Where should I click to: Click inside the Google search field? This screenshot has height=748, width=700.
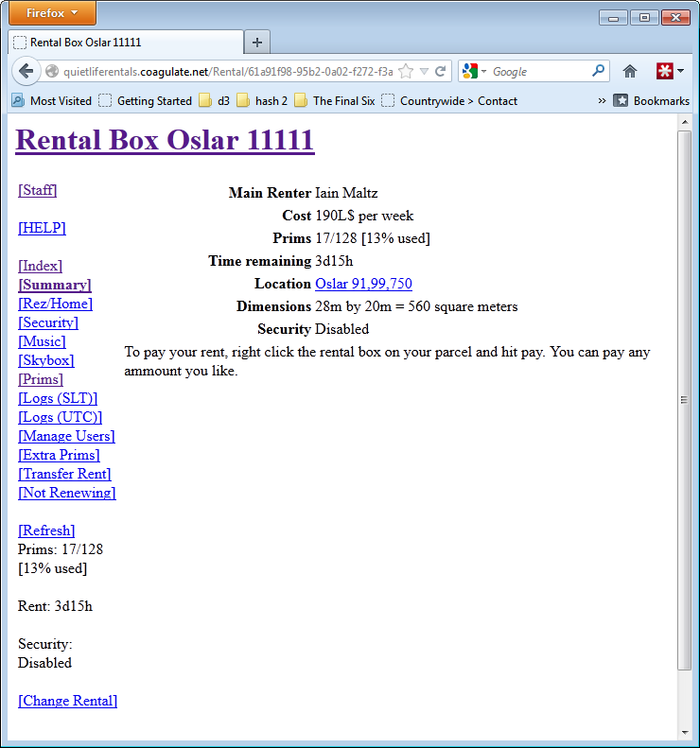pyautogui.click(x=537, y=72)
